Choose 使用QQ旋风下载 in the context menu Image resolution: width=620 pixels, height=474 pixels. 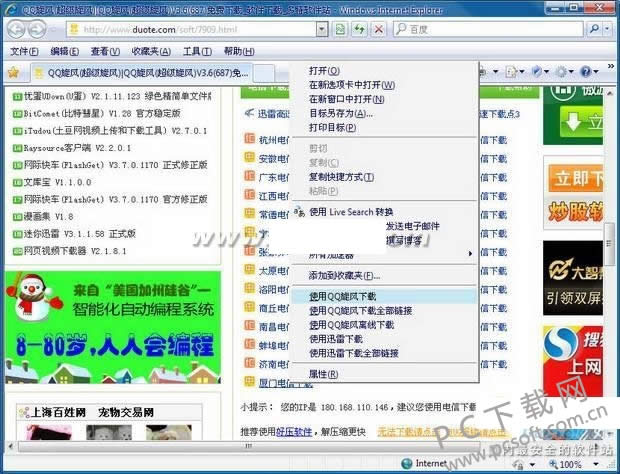click(x=384, y=296)
